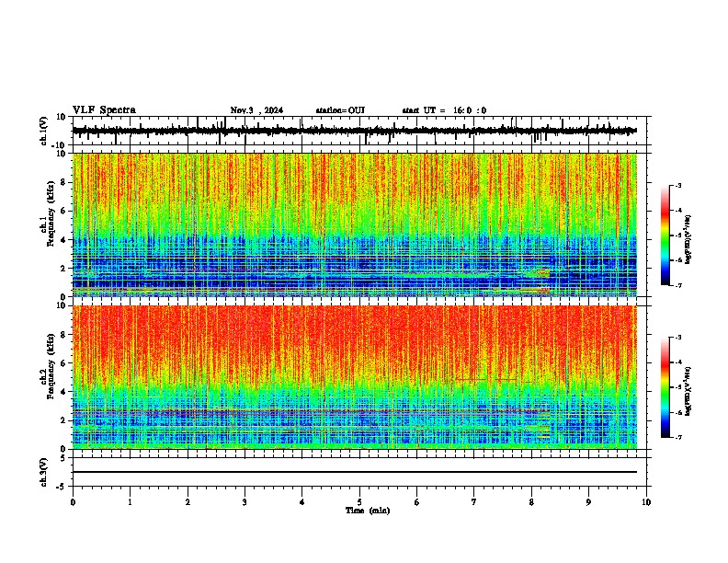Click inside the ch.2 spectrogram panel
This screenshot has width=728, height=563.
(355, 377)
